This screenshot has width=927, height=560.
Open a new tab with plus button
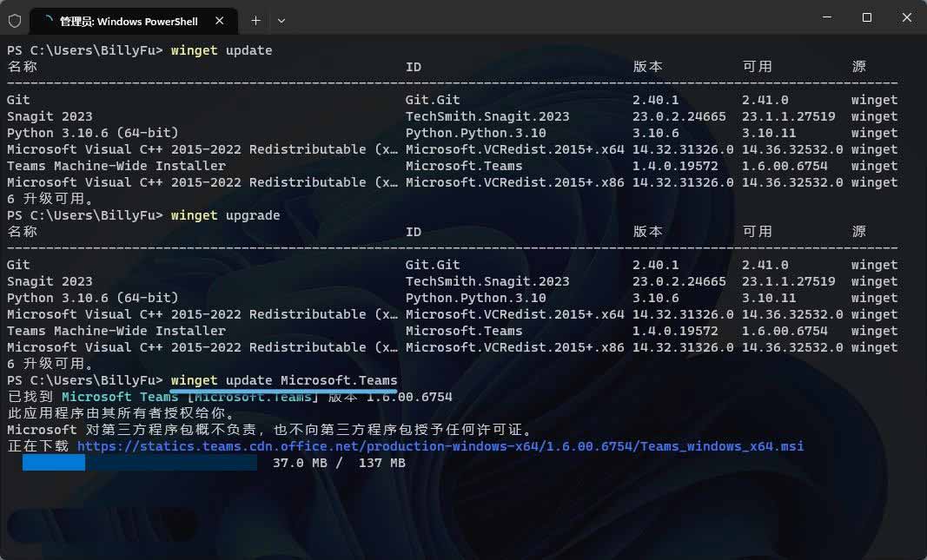pos(255,21)
